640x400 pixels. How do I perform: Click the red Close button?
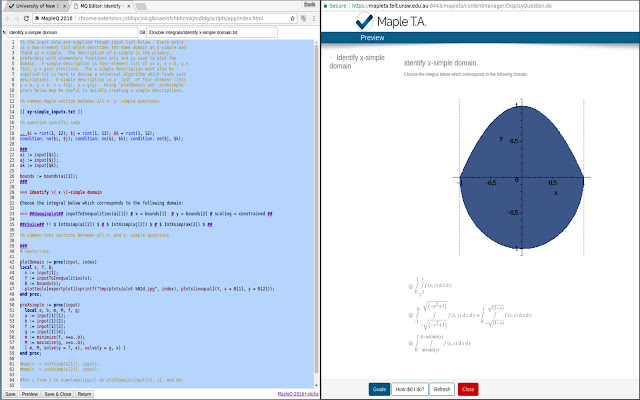468,389
